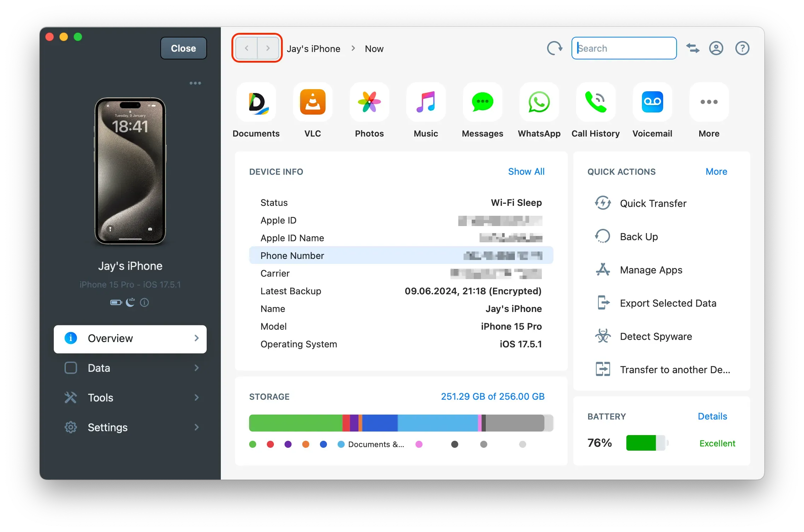Open the help question mark icon
The image size is (804, 532).
[742, 48]
